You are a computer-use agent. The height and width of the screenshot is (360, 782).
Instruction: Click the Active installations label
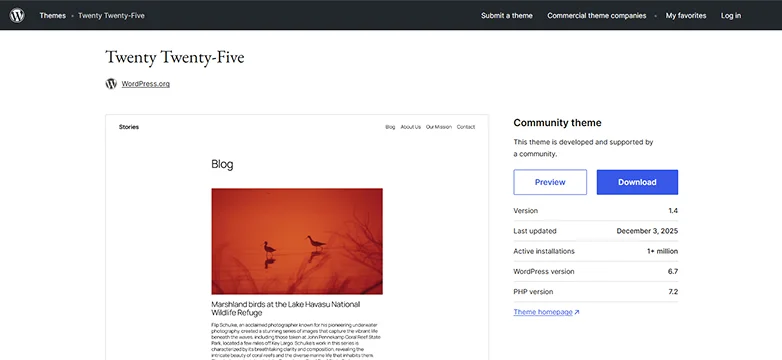point(544,251)
